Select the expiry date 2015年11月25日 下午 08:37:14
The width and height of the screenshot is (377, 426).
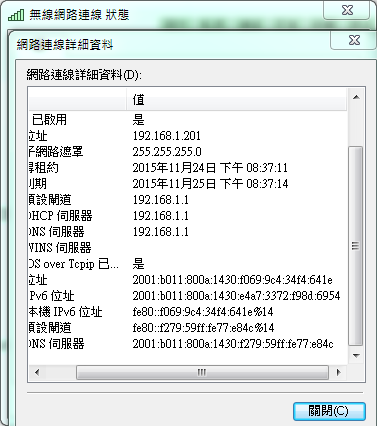click(x=210, y=184)
